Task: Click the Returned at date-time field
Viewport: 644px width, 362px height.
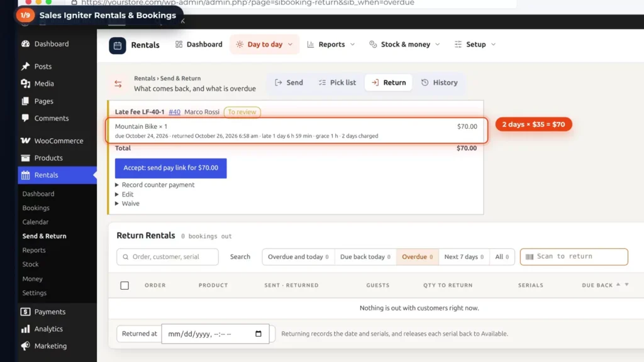Action: (x=215, y=334)
